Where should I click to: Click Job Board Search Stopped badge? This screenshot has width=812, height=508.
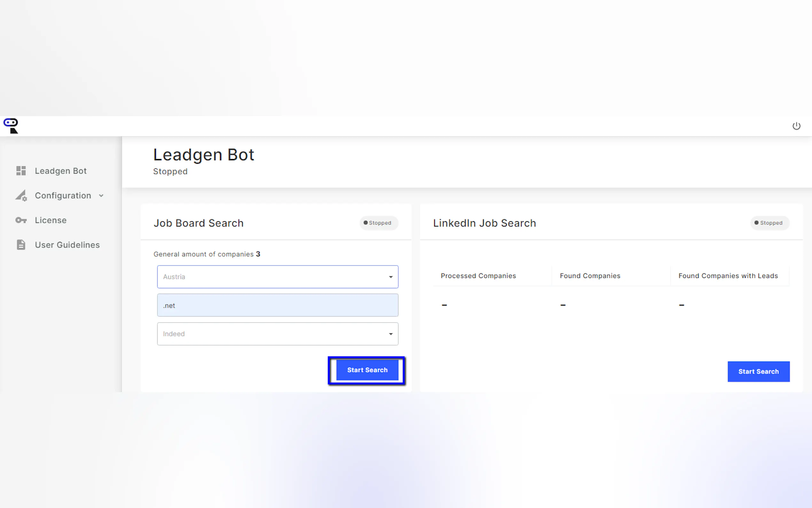tap(378, 223)
